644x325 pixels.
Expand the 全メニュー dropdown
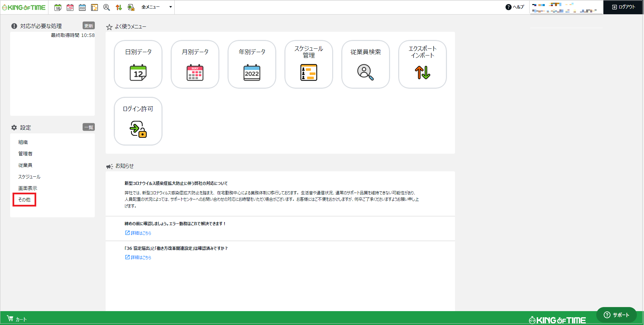point(156,7)
